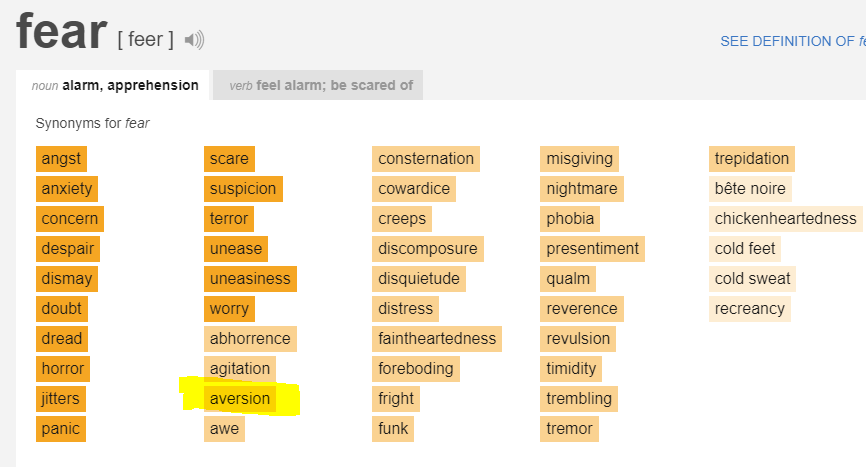866x467 pixels.
Task: Open the synonym 'phobia'
Action: [570, 219]
